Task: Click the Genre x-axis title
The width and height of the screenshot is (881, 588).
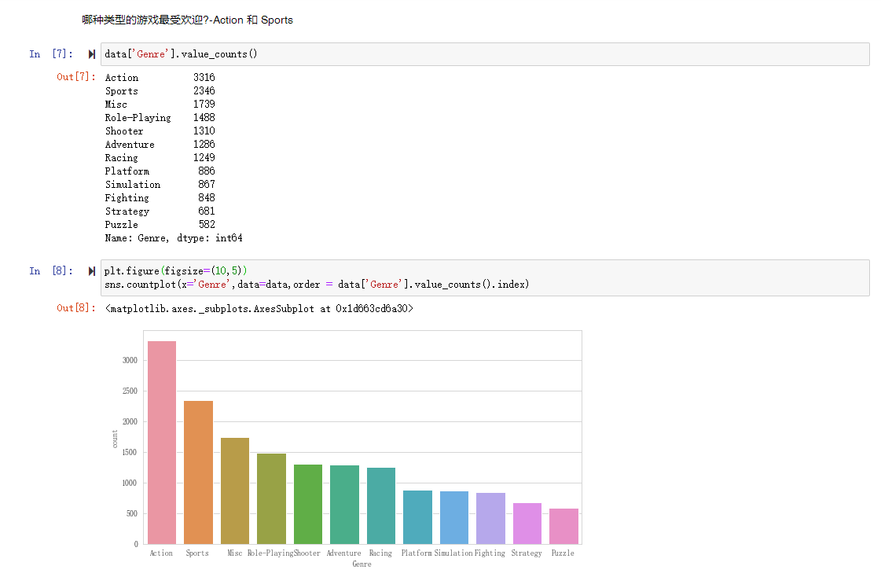Action: coord(362,564)
